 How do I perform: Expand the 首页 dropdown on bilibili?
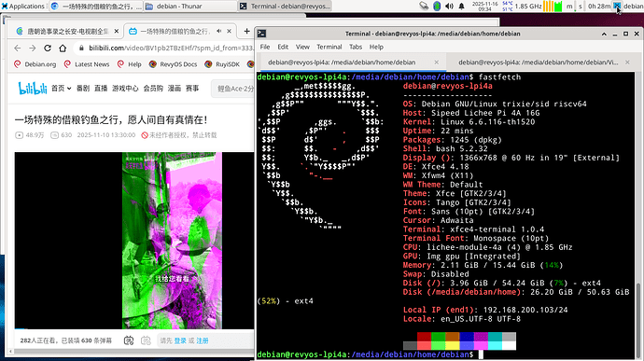62,89
